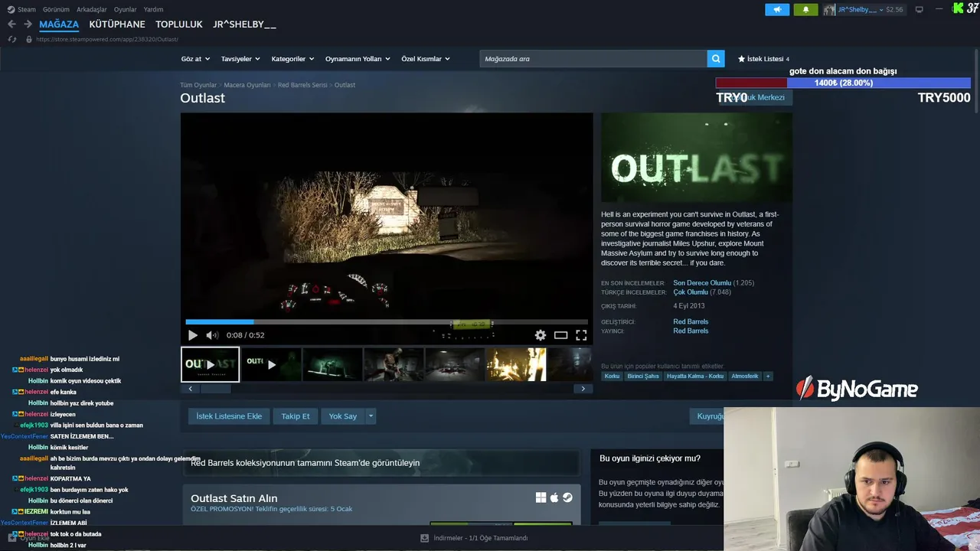
Task: Open Red Barrels Serisi breadcrumb link
Action: coord(302,85)
